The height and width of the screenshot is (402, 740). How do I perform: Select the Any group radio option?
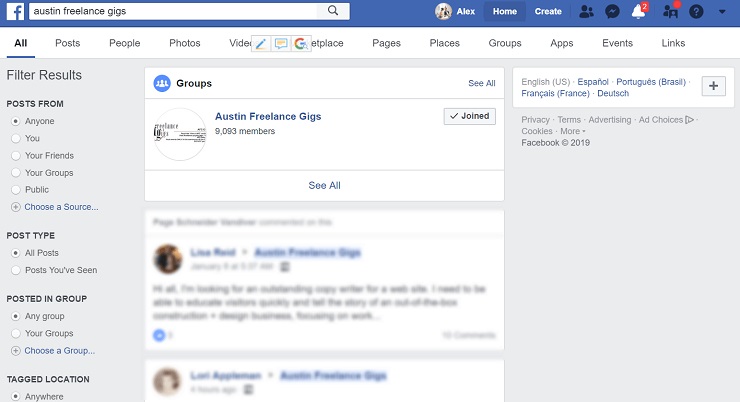tap(16, 316)
